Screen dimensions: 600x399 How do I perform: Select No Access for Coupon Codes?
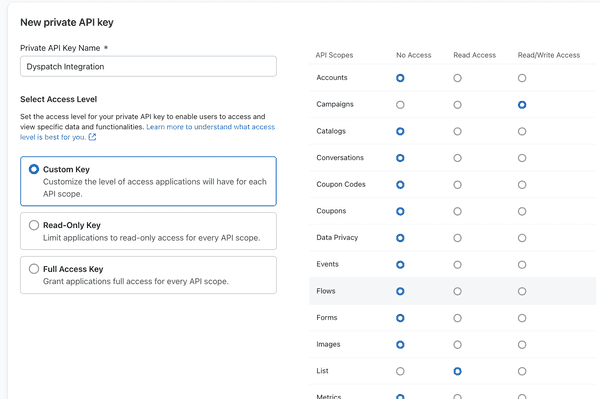pos(400,185)
